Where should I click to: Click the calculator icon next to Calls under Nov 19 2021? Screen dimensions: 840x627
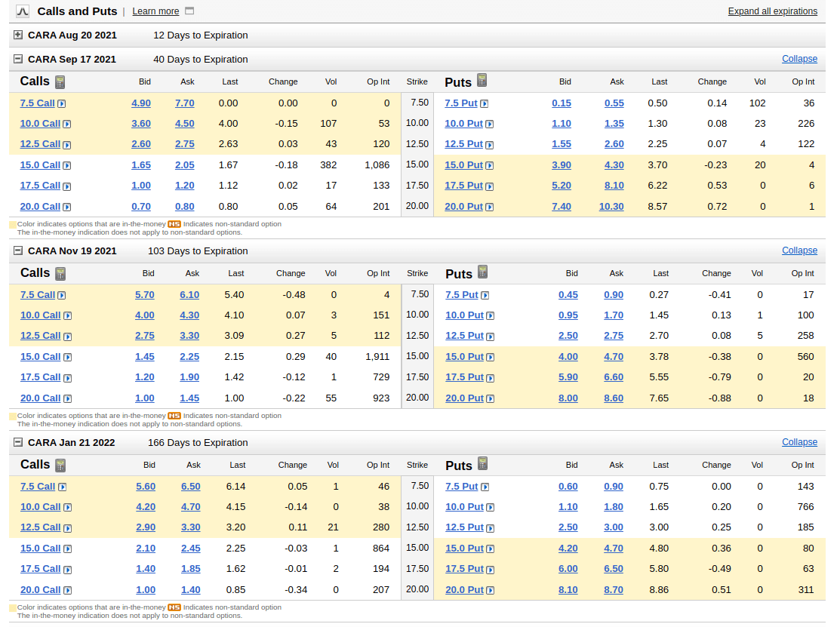[60, 273]
